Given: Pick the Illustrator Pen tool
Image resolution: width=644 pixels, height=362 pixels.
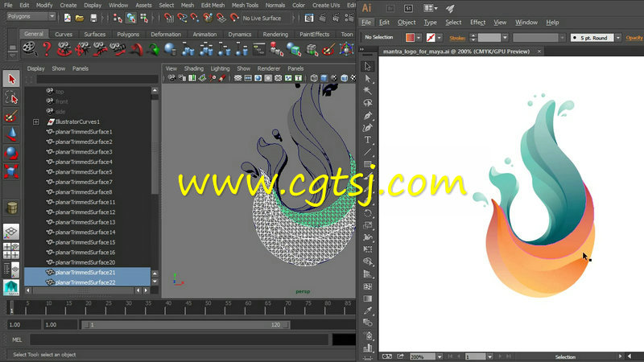Looking at the screenshot, I should [x=368, y=115].
